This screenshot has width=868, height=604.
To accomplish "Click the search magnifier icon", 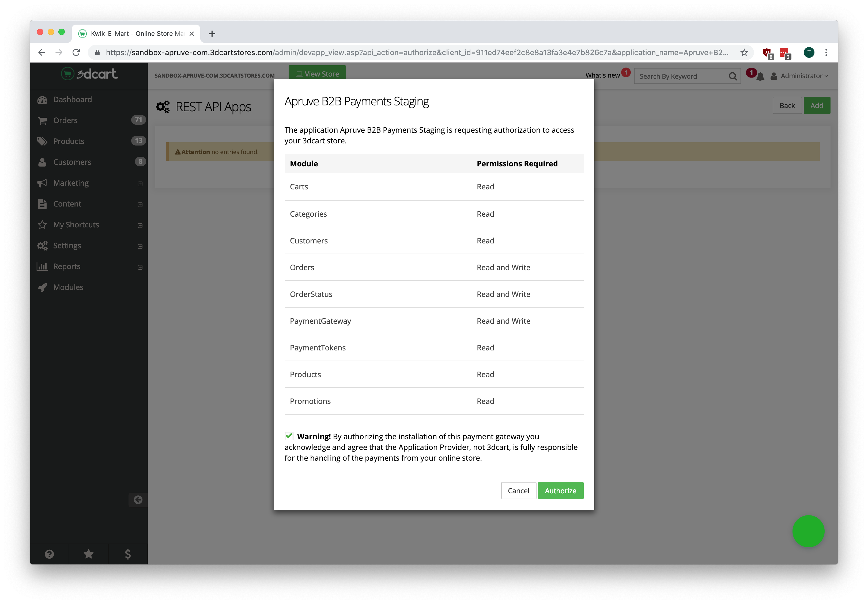I will pos(733,76).
